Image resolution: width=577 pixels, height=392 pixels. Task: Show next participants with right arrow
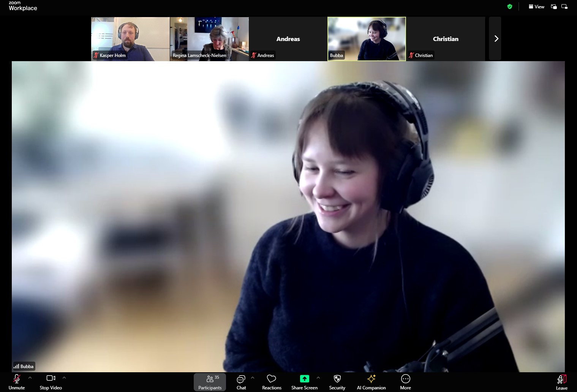click(x=496, y=39)
